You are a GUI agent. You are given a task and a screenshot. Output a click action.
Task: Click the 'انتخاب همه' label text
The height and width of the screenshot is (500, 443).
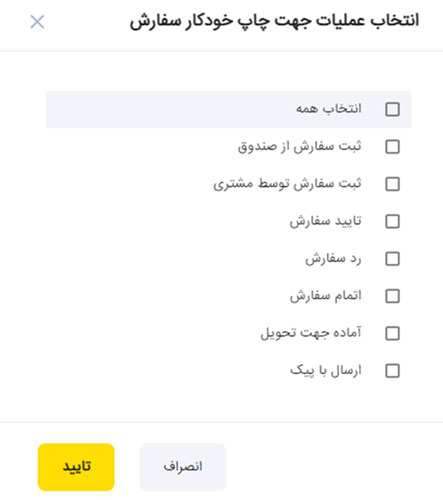329,109
